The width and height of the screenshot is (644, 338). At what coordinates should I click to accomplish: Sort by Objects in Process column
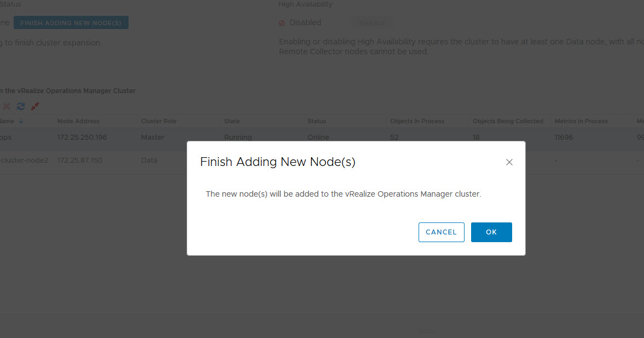[x=417, y=121]
